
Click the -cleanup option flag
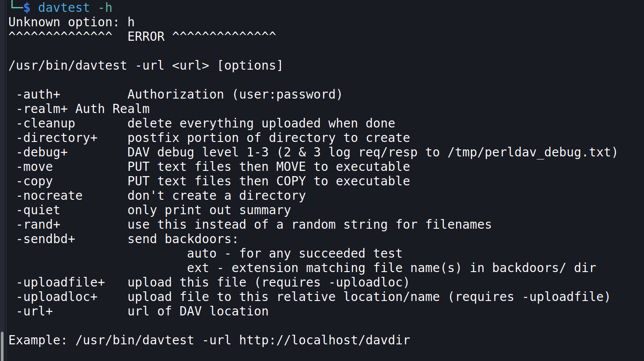(x=46, y=124)
